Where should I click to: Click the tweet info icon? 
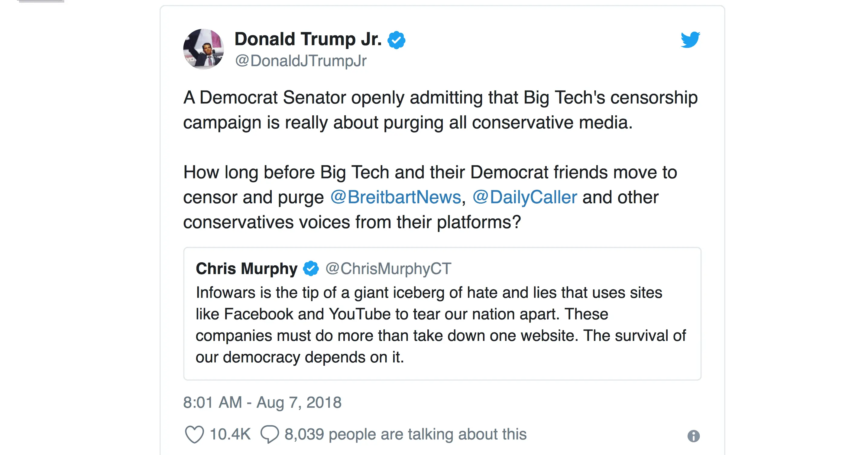coord(693,436)
